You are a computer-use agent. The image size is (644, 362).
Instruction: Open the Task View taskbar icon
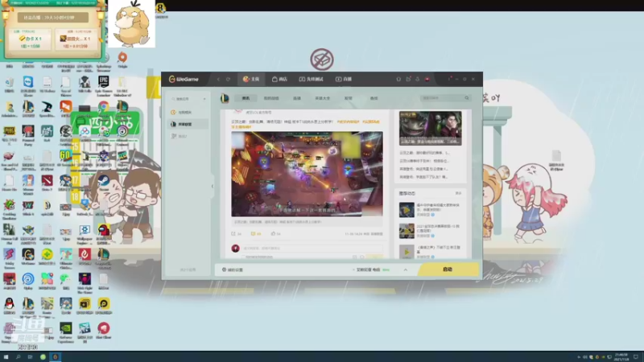point(30,356)
